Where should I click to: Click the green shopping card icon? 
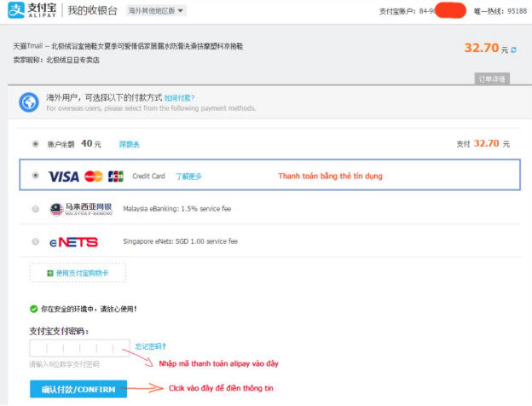tap(50, 273)
